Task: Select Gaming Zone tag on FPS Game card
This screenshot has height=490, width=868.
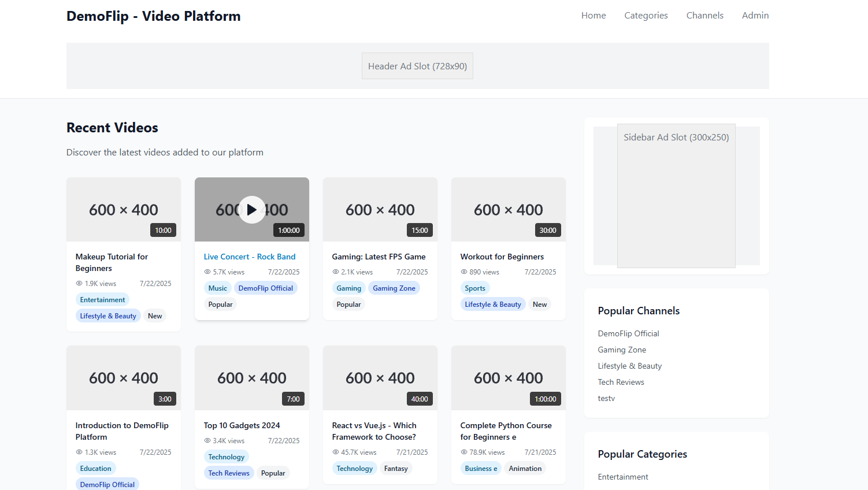Action: click(394, 288)
